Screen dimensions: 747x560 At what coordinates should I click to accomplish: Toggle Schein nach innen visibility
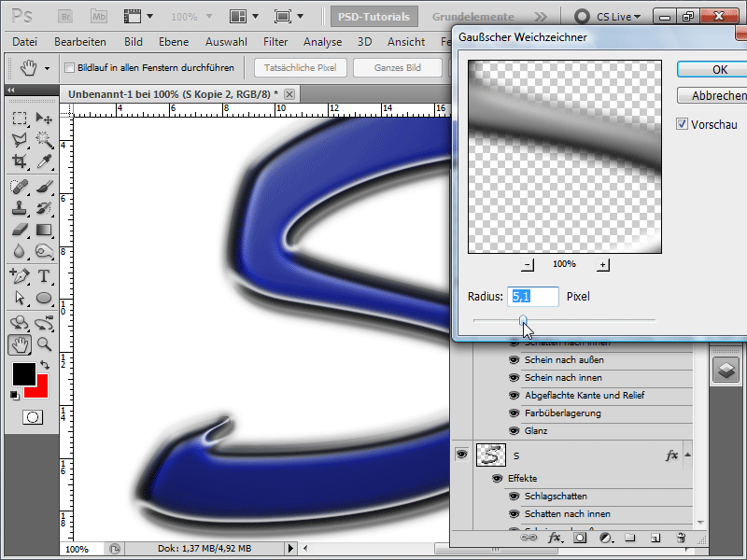pos(514,378)
